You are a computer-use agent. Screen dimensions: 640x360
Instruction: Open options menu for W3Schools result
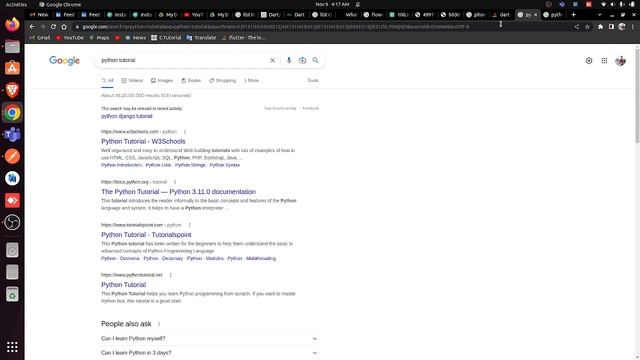pos(185,132)
